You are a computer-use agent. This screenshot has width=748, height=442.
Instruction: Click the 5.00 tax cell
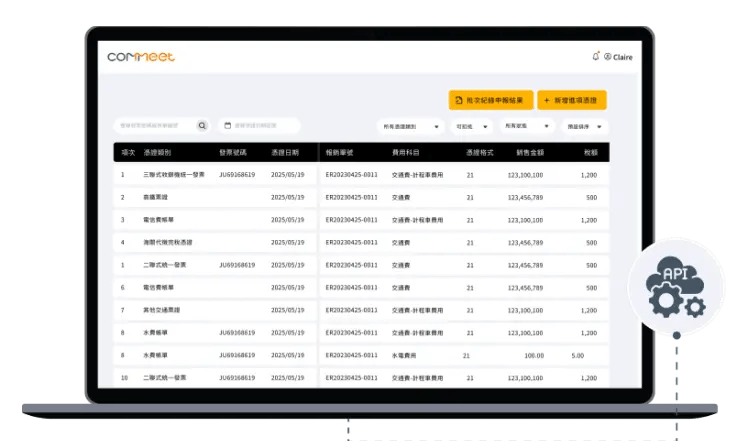tap(578, 356)
